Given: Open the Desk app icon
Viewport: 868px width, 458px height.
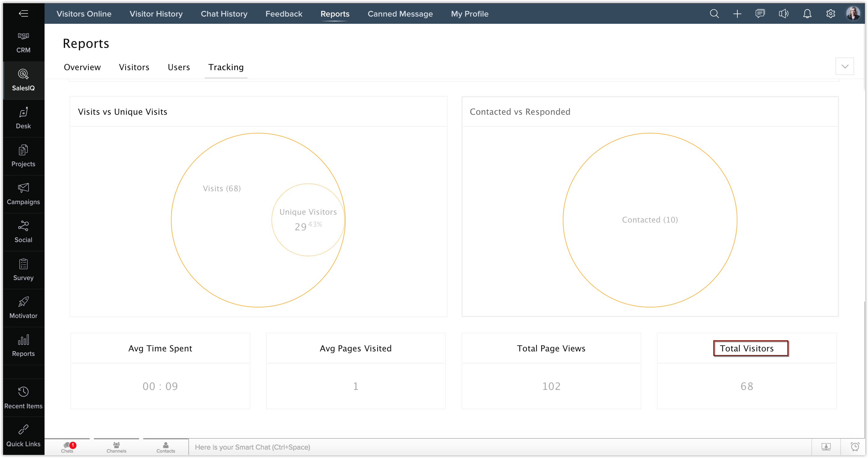Looking at the screenshot, I should click(23, 118).
